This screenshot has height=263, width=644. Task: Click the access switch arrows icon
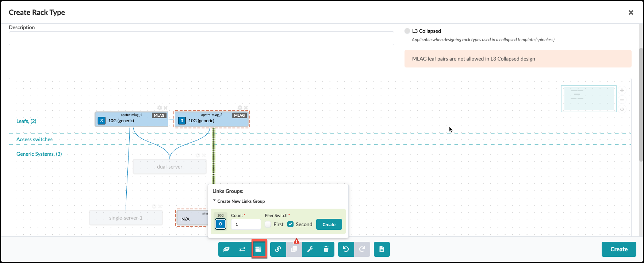(242, 250)
